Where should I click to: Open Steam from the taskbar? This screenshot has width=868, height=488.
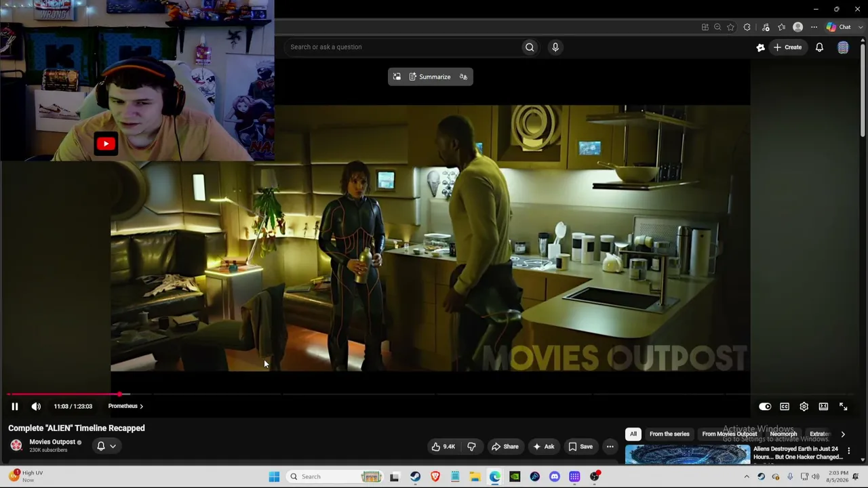coord(415,476)
